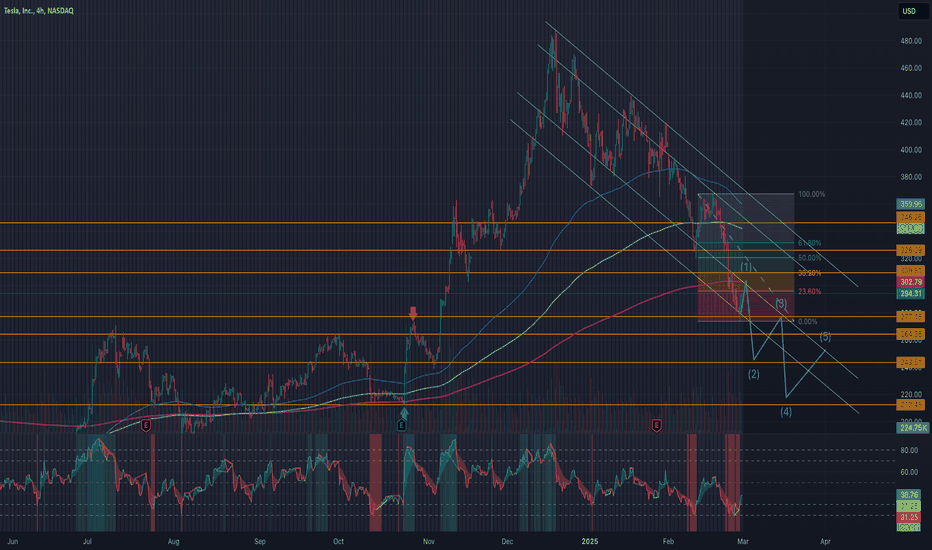Screen dimensions: 932x550
Task: Click the 23.60% Fibonacci level label
Action: tap(810, 291)
